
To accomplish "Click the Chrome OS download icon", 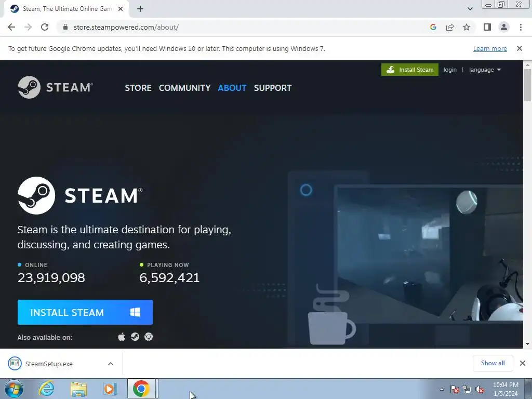I will (149, 337).
